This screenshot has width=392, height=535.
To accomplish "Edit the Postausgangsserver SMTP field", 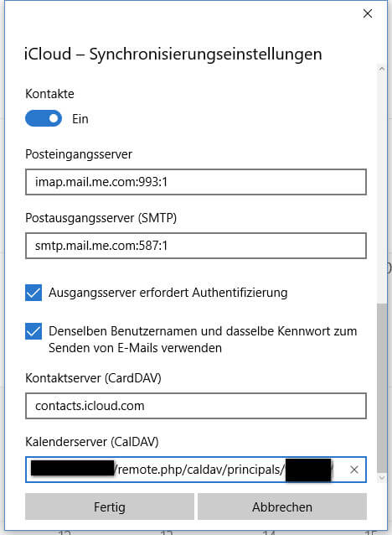I will click(196, 246).
